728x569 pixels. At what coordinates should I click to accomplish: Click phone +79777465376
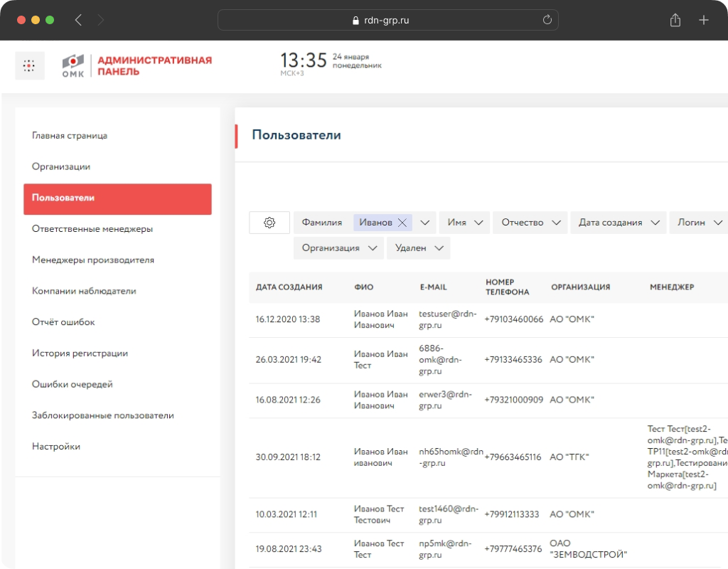tap(513, 549)
